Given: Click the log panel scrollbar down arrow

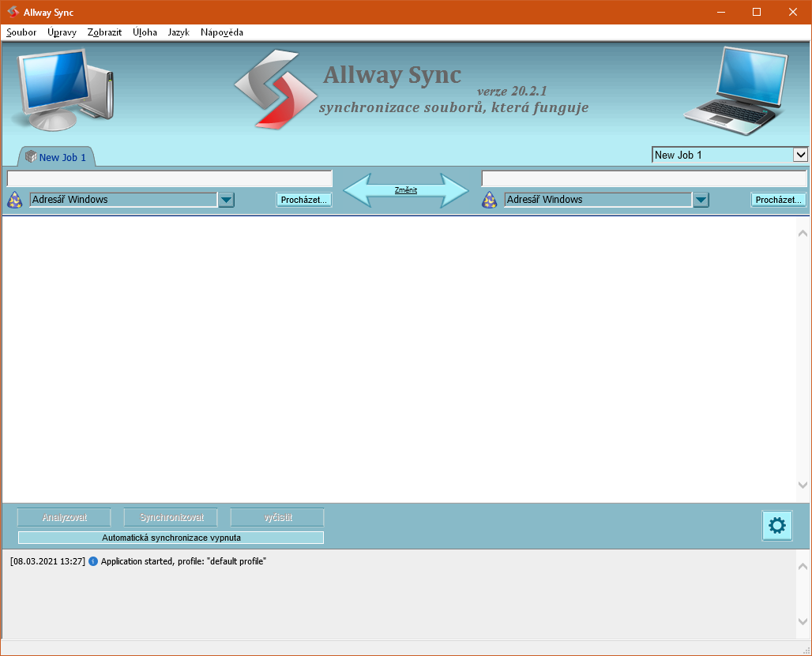Looking at the screenshot, I should click(803, 621).
